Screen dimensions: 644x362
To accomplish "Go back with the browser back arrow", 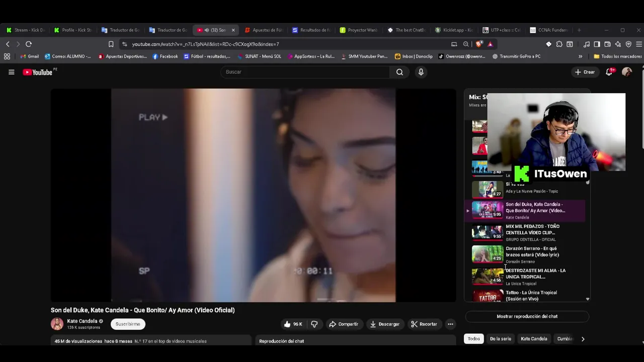I will 8,44.
